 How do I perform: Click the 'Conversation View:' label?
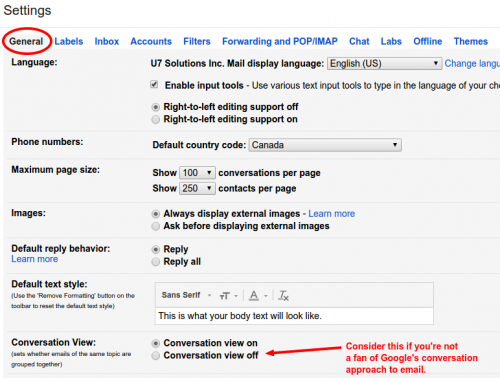pyautogui.click(x=54, y=342)
